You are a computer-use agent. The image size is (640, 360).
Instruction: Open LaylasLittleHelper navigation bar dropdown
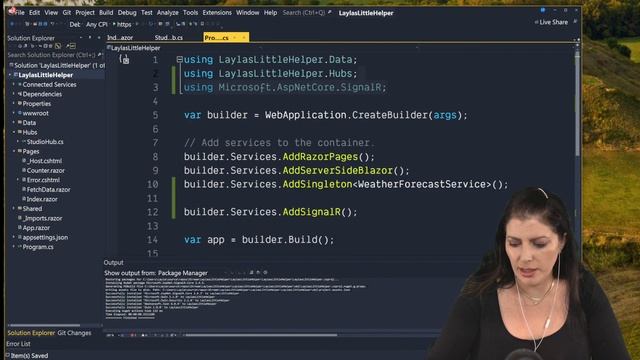[x=135, y=48]
